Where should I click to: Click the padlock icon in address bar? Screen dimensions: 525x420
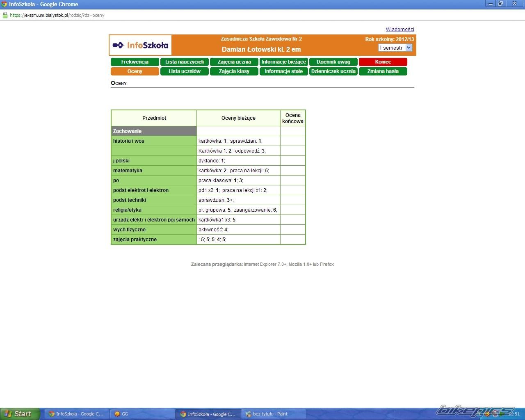point(5,15)
